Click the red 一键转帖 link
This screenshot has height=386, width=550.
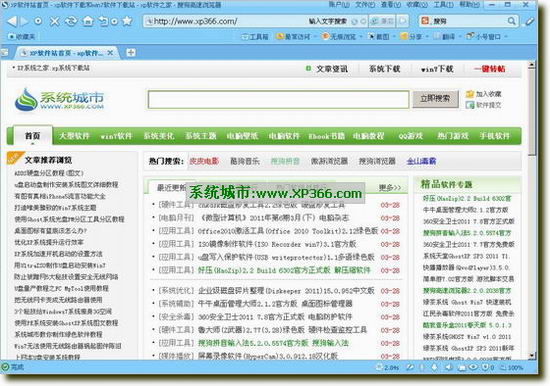coord(490,69)
